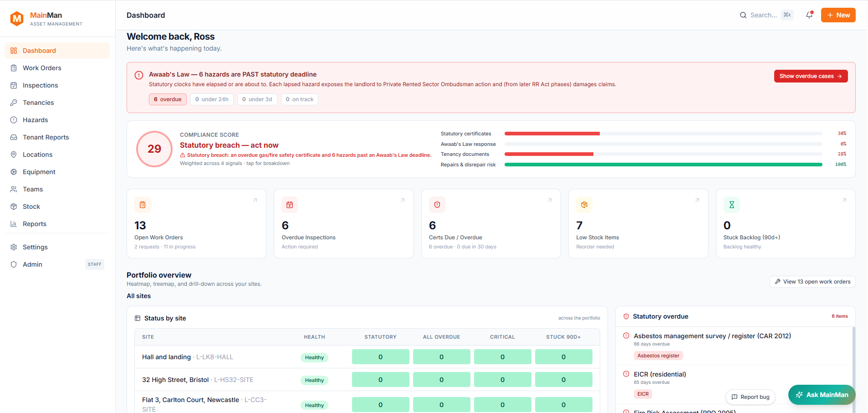
Task: Open the Locations section
Action: tap(57, 155)
